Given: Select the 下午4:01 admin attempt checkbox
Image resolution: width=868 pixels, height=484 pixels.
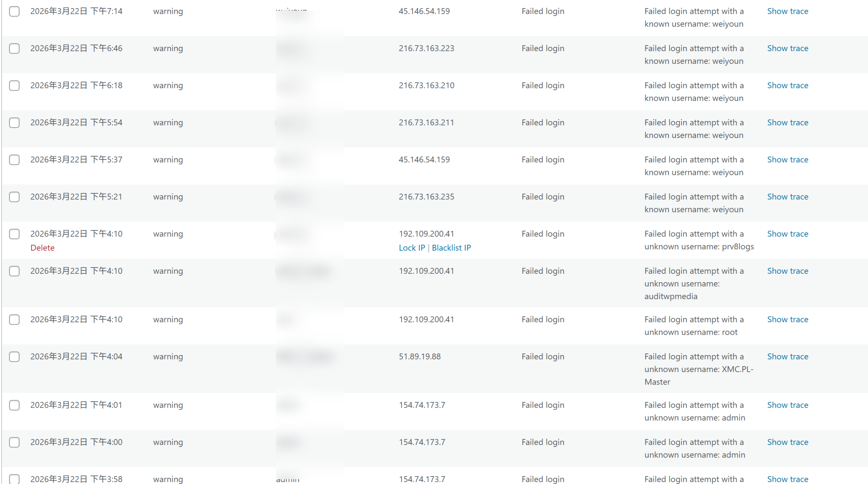Looking at the screenshot, I should [14, 405].
